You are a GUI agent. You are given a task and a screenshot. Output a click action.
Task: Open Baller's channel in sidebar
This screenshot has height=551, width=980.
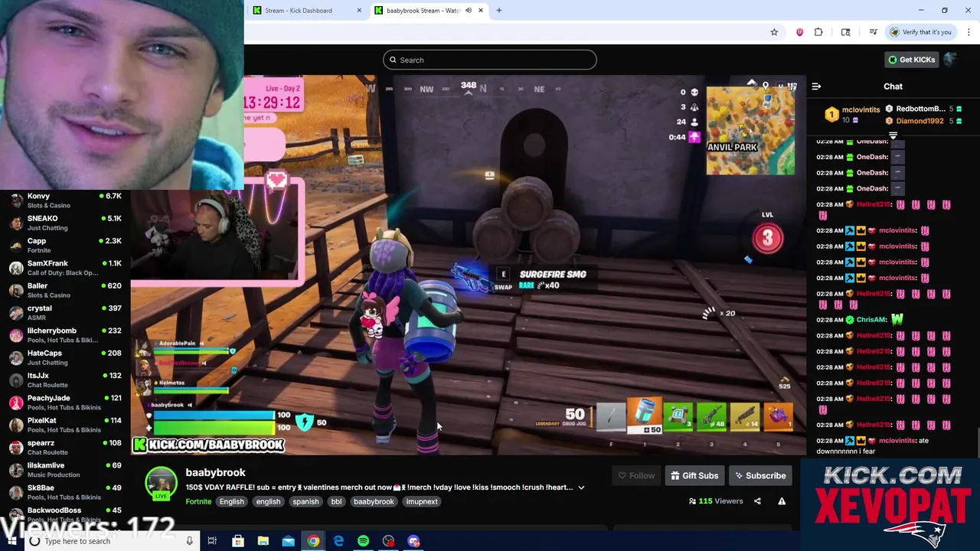coord(65,290)
